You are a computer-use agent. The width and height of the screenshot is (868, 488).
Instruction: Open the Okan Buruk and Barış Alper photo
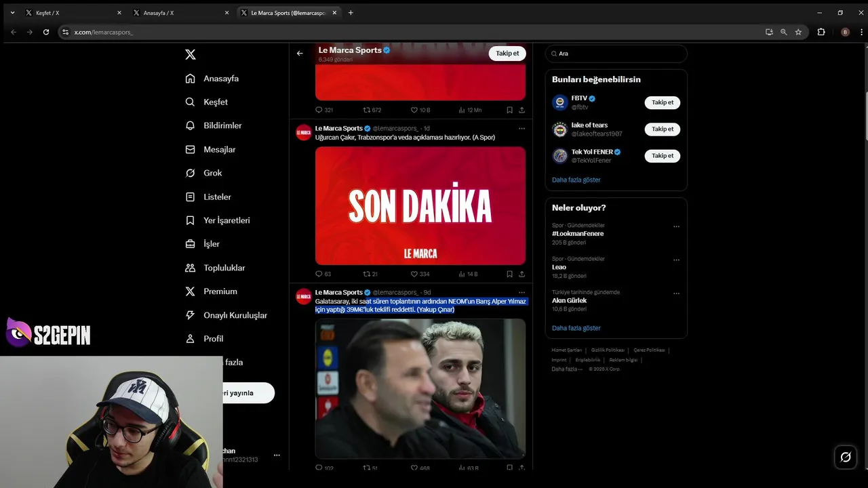[420, 388]
